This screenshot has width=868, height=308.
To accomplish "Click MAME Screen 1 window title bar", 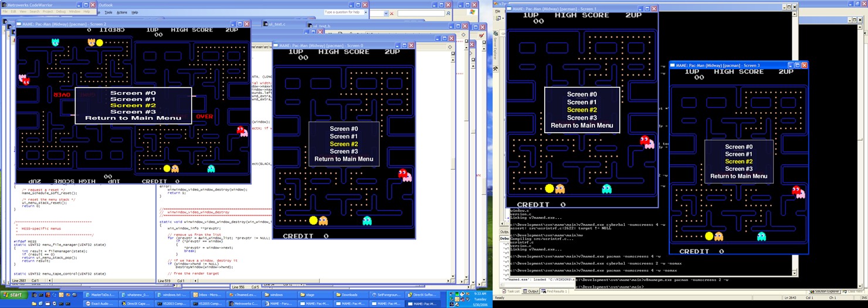I will tap(582, 9).
